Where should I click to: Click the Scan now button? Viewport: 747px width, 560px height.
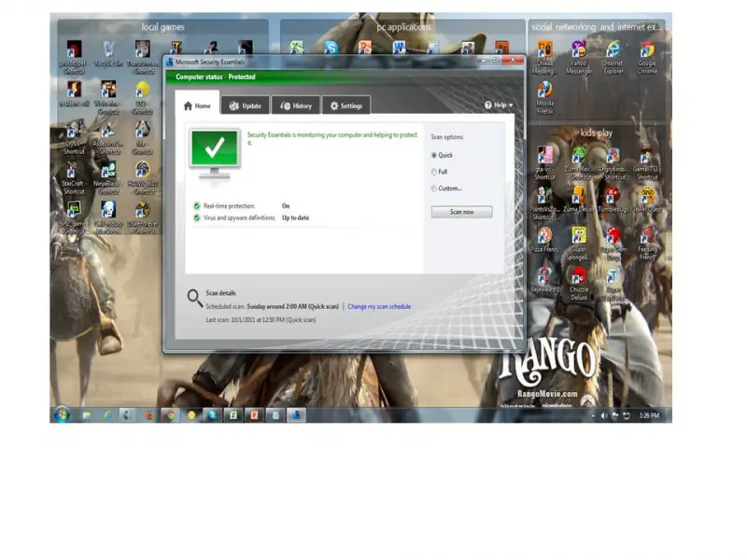click(461, 212)
